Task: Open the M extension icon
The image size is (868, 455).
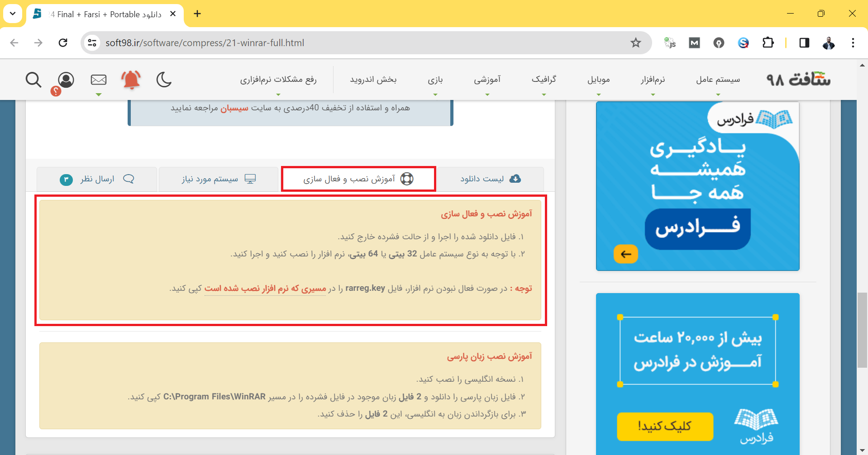Action: tap(694, 43)
